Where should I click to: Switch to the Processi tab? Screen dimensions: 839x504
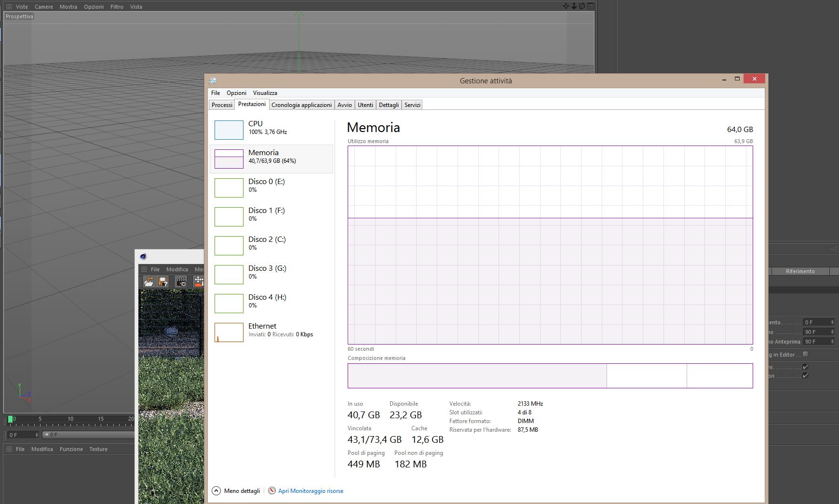(x=222, y=105)
